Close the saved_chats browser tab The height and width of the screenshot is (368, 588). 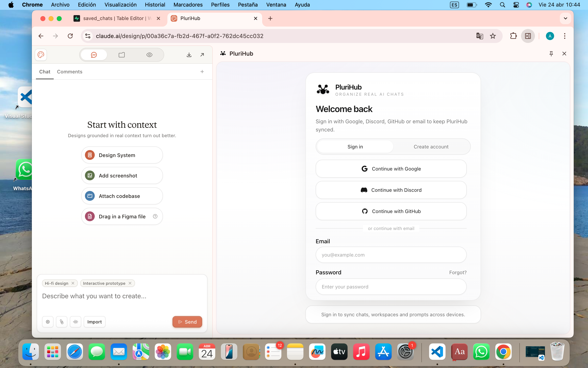click(x=158, y=18)
